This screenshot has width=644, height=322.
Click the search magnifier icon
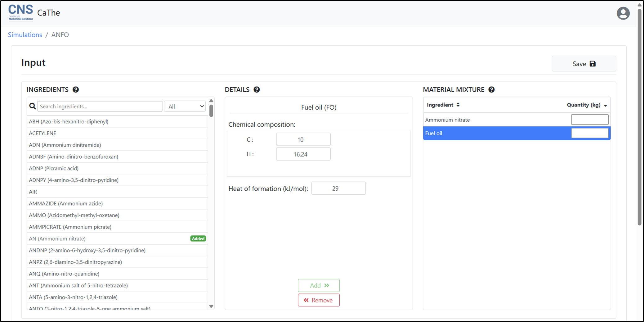tap(33, 107)
